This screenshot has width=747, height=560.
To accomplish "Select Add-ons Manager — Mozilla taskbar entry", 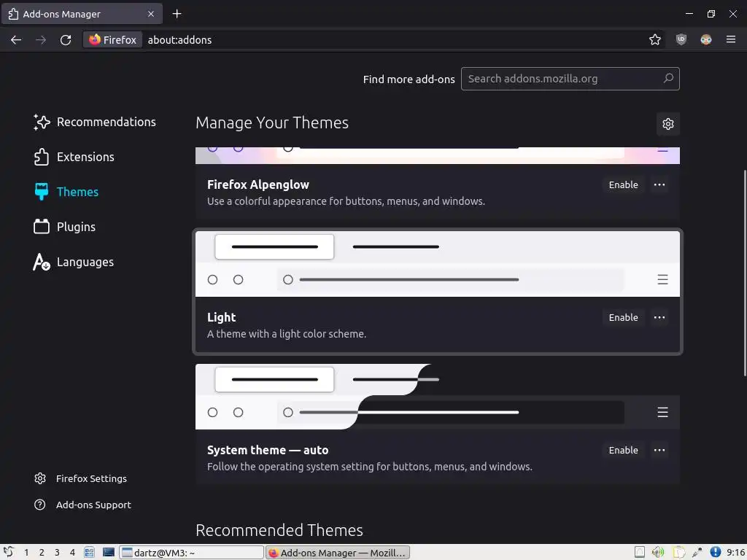I will tap(337, 553).
